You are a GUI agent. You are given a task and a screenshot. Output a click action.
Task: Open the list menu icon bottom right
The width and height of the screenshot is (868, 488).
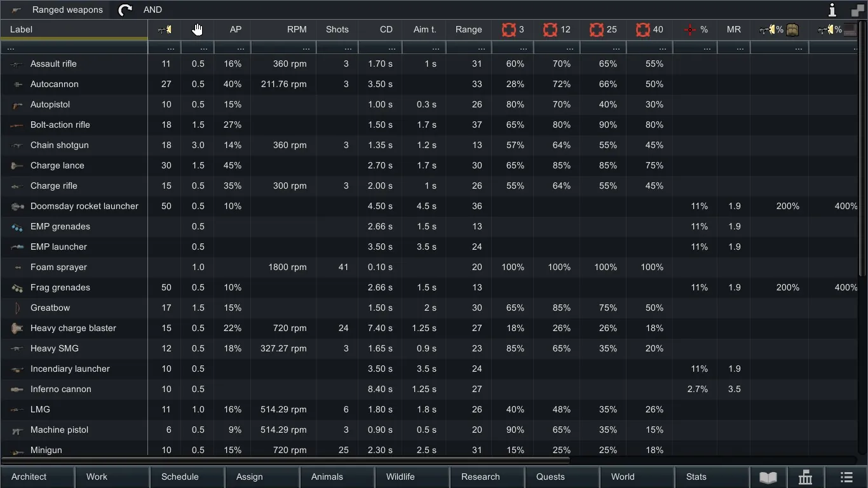click(846, 477)
